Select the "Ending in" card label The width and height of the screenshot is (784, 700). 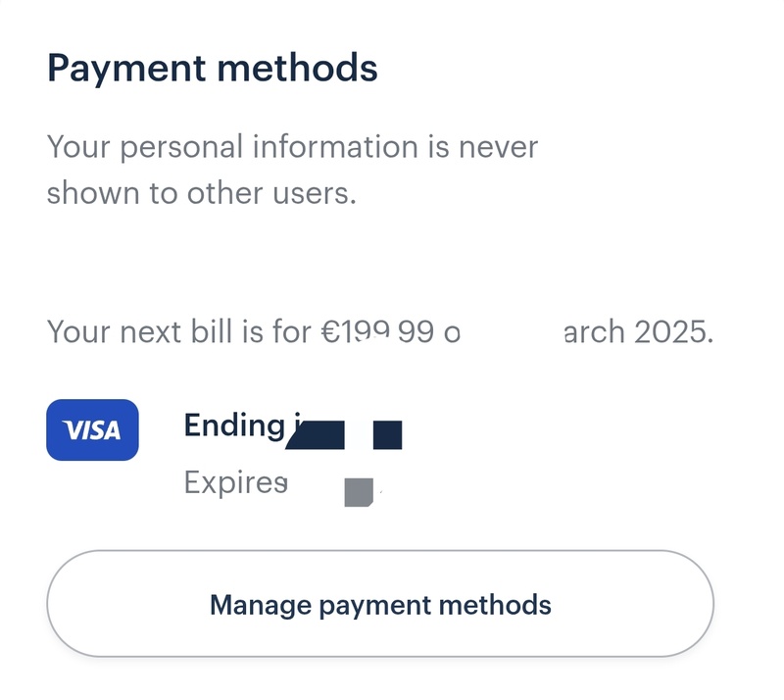pyautogui.click(x=235, y=425)
